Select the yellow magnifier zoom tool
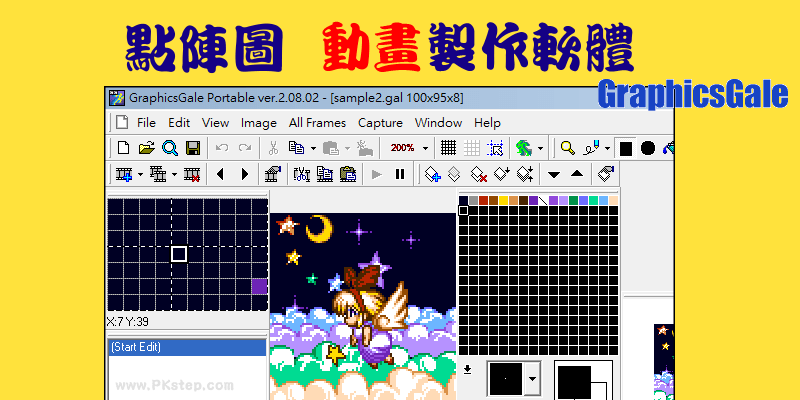800x400 pixels. tap(567, 148)
